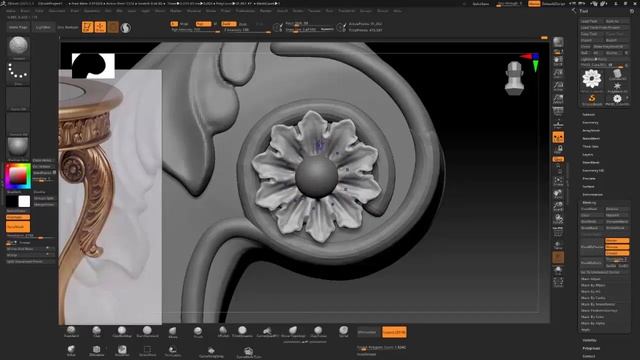Click the AAHalf icon
This screenshot has width=640, height=360.
click(558, 98)
